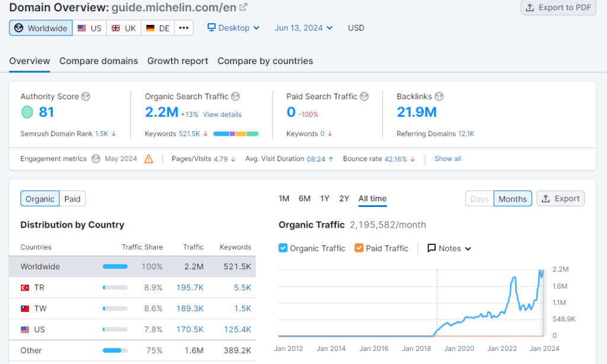Click the keyword position color bar
The width and height of the screenshot is (607, 364).
(x=236, y=133)
